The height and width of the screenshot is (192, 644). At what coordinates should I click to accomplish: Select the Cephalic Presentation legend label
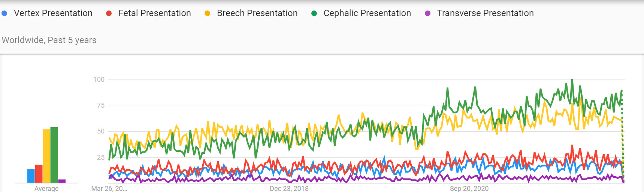pos(367,13)
